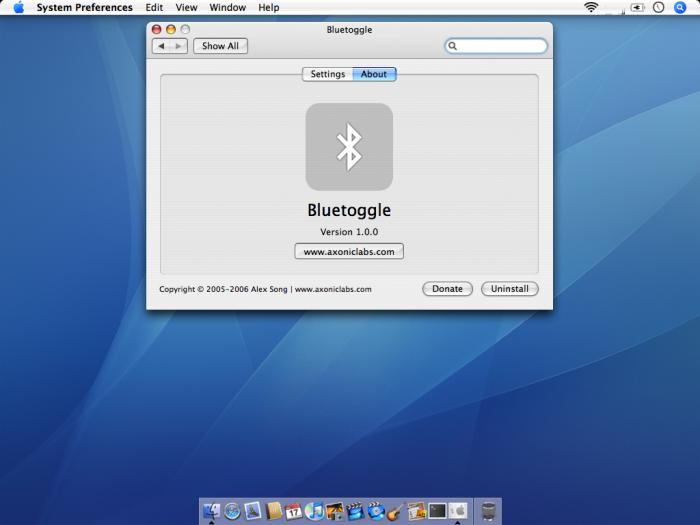700x525 pixels.
Task: Open iPhoto from the Dock
Action: (335, 511)
